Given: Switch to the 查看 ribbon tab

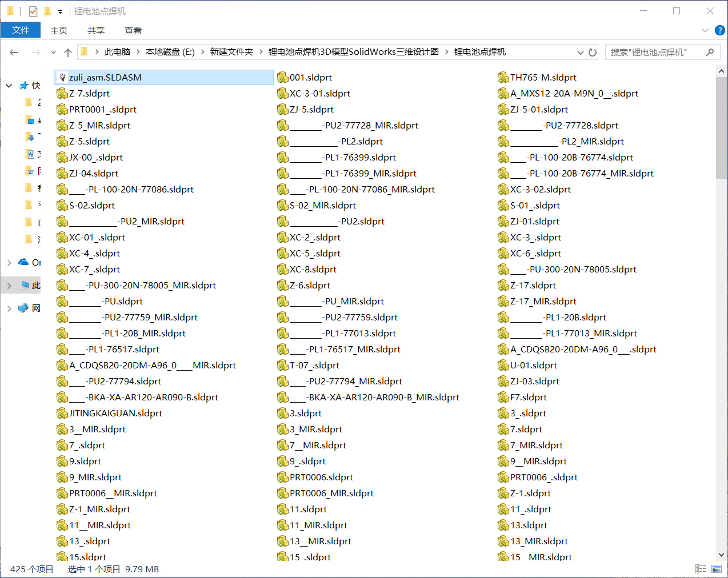Looking at the screenshot, I should click(x=133, y=30).
